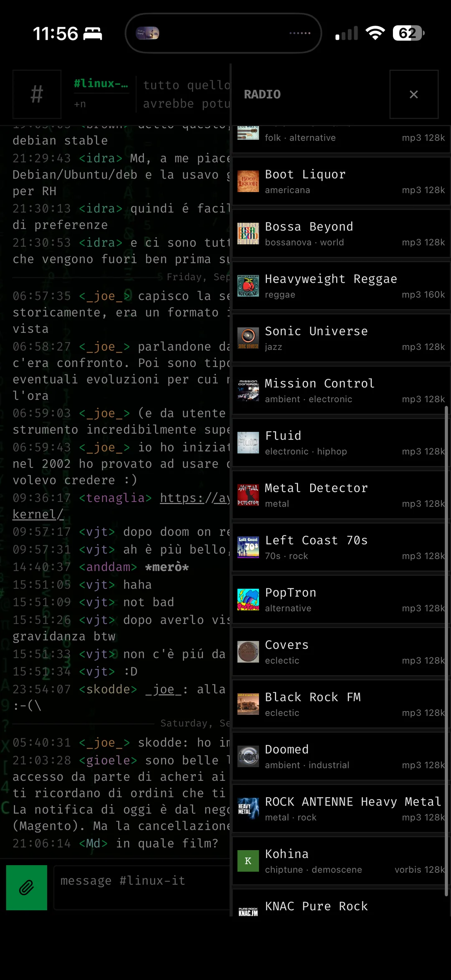
Task: Choose Left Coast 70s station
Action: 341,547
